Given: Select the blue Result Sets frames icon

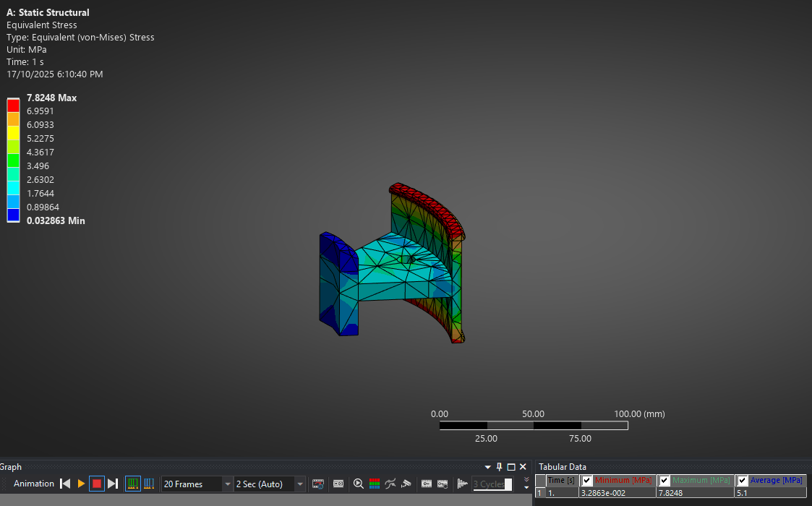Looking at the screenshot, I should (x=149, y=484).
